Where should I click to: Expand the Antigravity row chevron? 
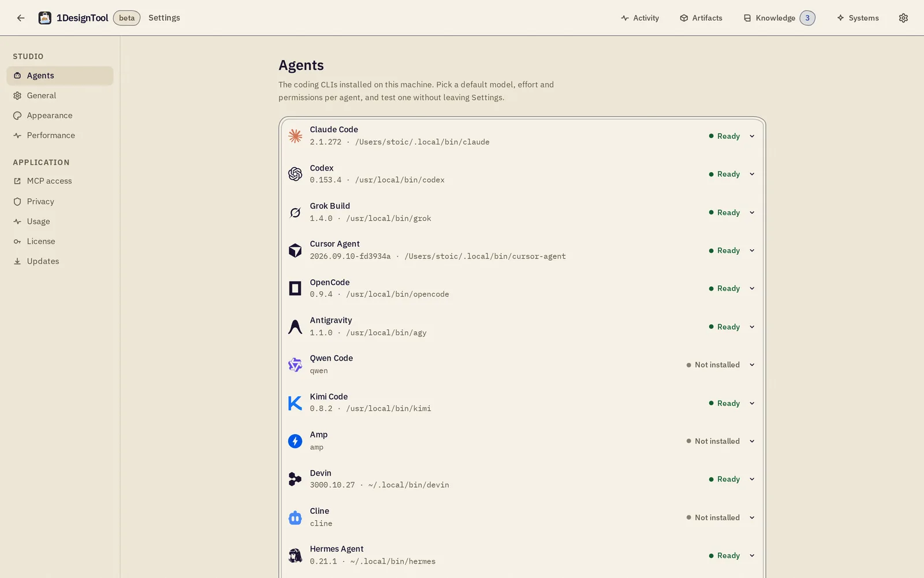(x=752, y=327)
